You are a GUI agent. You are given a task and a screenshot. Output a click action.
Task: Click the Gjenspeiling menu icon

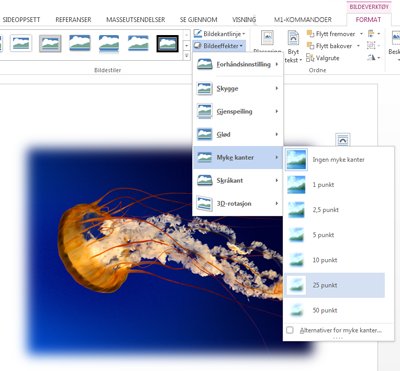point(204,111)
